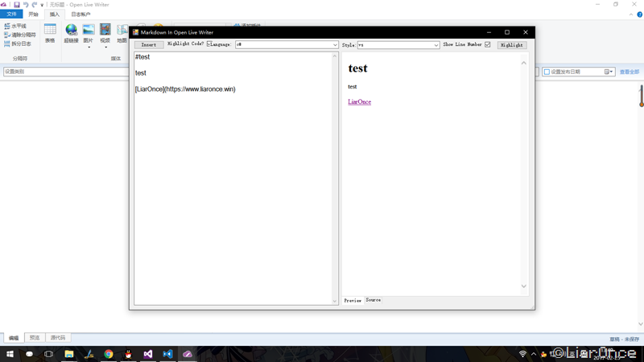Collapse the ribbon with the chevron
Screen dimensions: 644x362
[x=631, y=14]
